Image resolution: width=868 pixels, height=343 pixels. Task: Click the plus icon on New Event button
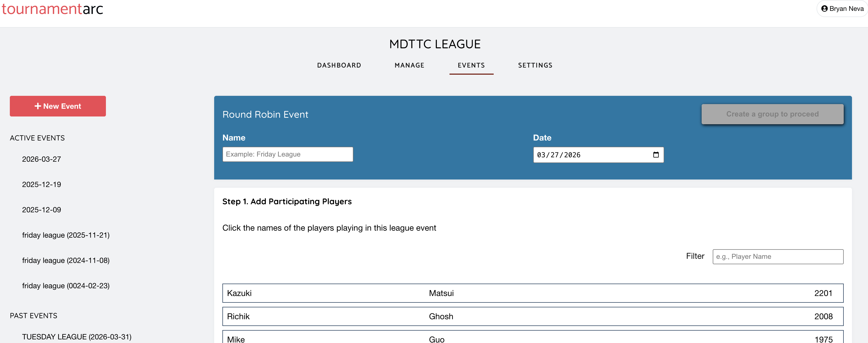click(x=38, y=106)
